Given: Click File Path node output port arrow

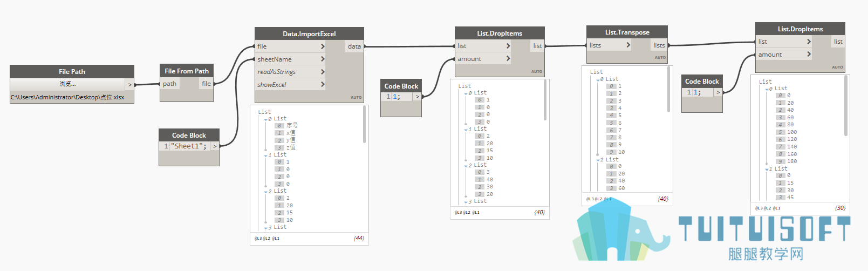Looking at the screenshot, I should pos(129,85).
